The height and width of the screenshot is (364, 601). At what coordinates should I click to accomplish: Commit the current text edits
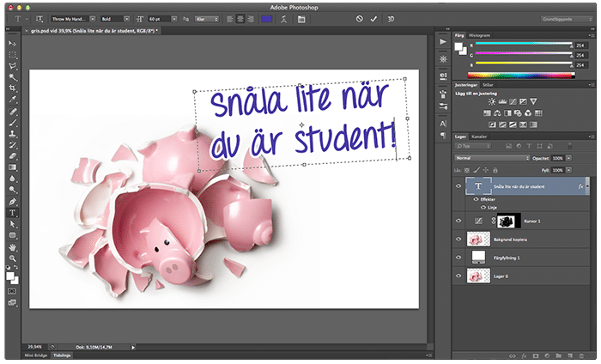tap(373, 19)
